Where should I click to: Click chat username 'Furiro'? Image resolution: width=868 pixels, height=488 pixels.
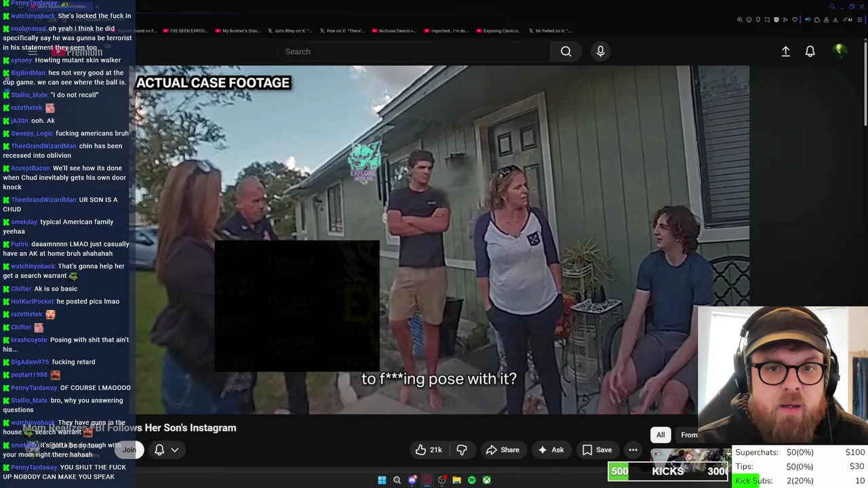(x=20, y=244)
